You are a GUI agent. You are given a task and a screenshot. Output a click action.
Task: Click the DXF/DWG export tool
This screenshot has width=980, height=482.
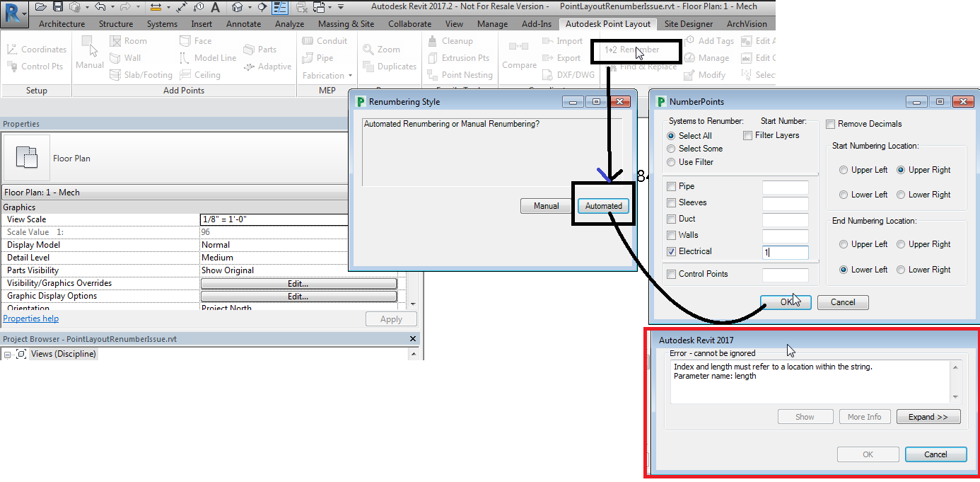(569, 75)
